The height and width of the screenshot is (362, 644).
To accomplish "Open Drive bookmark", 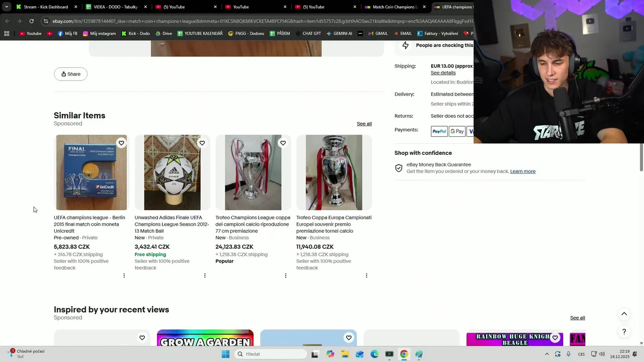I will pyautogui.click(x=164, y=34).
